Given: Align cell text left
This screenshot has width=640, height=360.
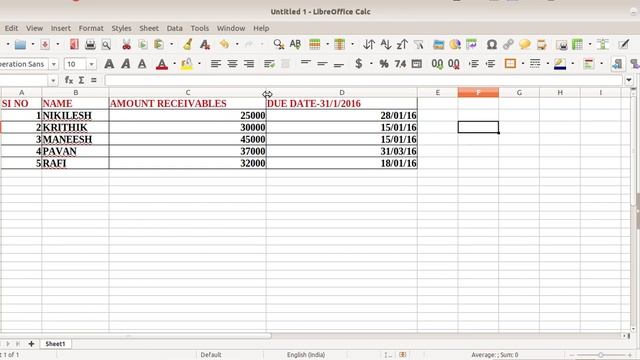Looking at the screenshot, I should point(216,64).
